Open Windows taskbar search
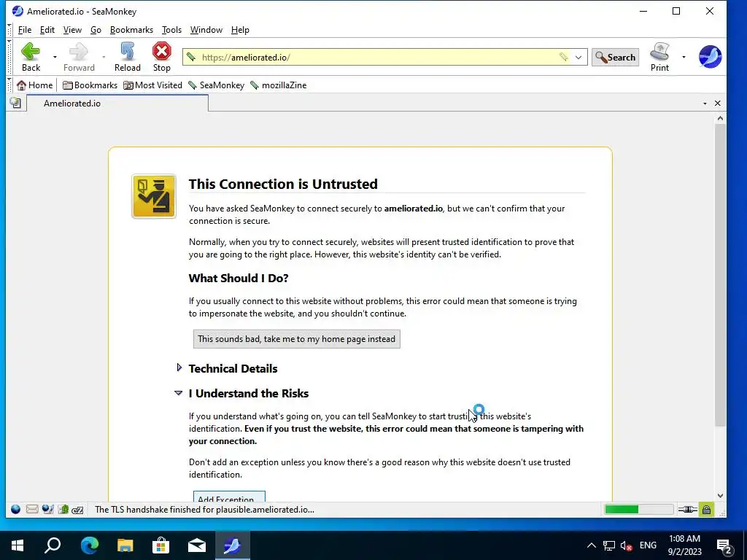Image resolution: width=747 pixels, height=560 pixels. pos(53,545)
